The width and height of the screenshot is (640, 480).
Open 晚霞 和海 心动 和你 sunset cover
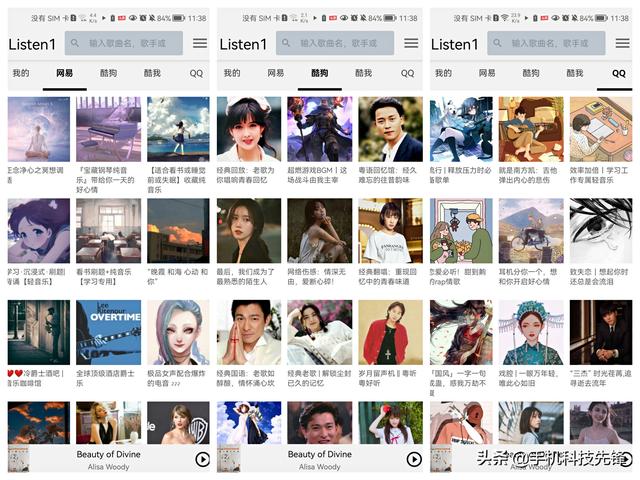coord(178,231)
